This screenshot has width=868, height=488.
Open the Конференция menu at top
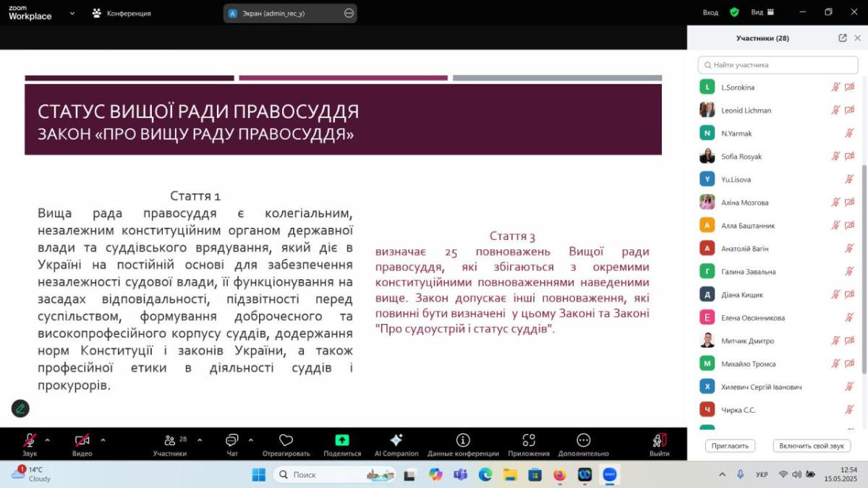coord(122,13)
